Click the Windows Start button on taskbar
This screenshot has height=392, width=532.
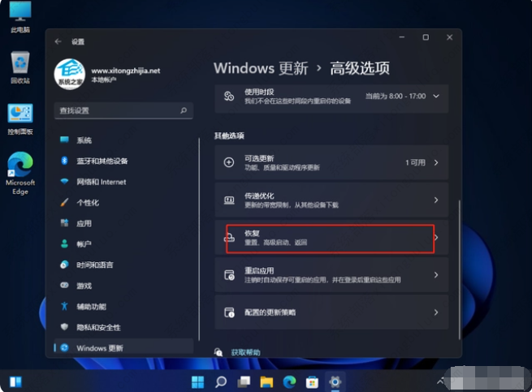pos(197,381)
